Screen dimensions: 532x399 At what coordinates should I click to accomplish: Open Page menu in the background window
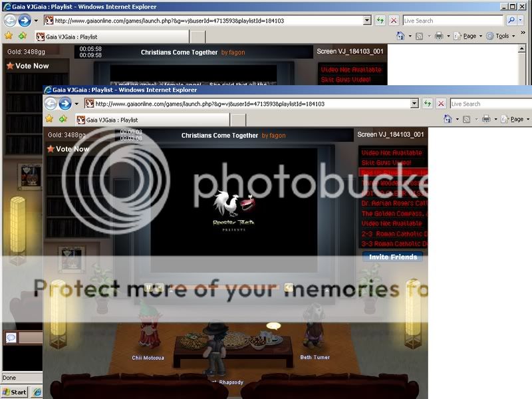click(x=468, y=36)
